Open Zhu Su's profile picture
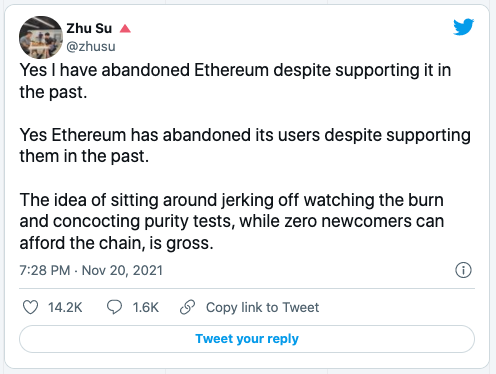 [41, 37]
